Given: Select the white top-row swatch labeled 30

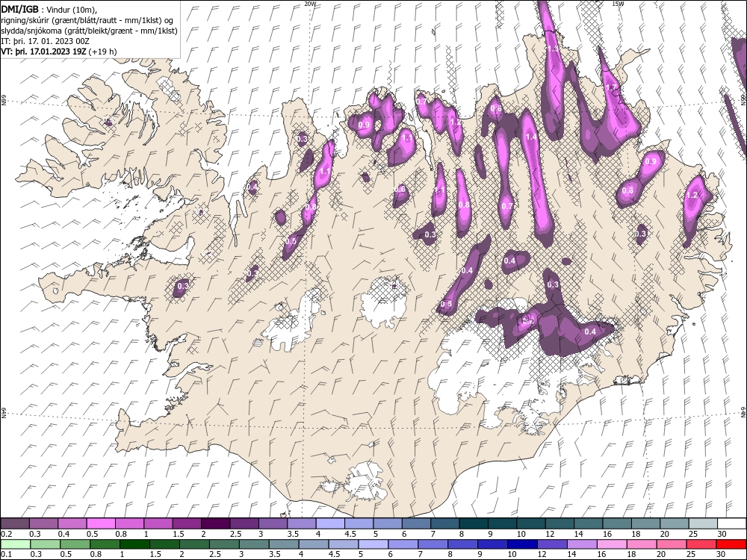Looking at the screenshot, I should tap(732, 523).
